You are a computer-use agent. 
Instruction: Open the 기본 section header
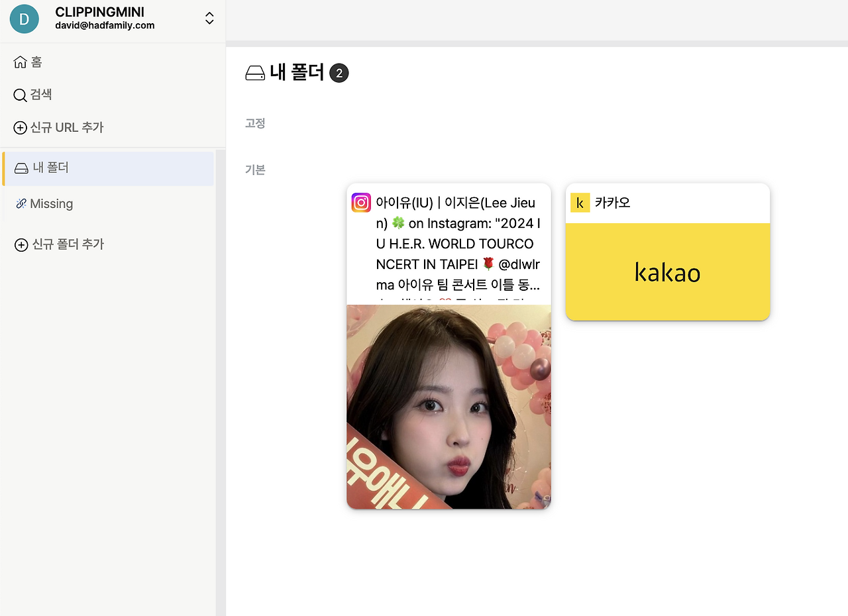tap(255, 170)
